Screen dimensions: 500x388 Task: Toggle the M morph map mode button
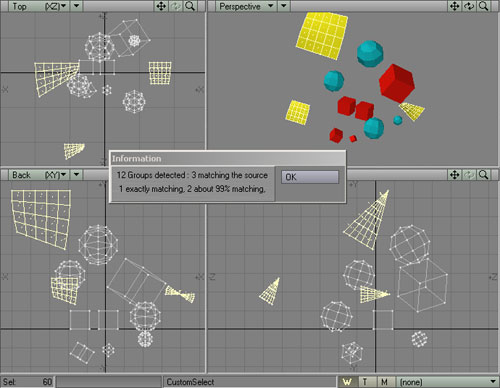(x=384, y=382)
